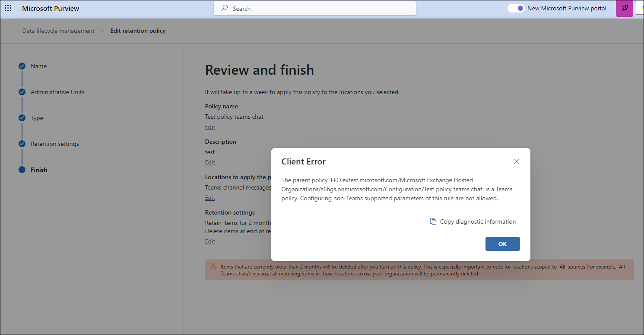This screenshot has height=335, width=644.
Task: Select the Name step checkmark icon
Action: click(22, 66)
